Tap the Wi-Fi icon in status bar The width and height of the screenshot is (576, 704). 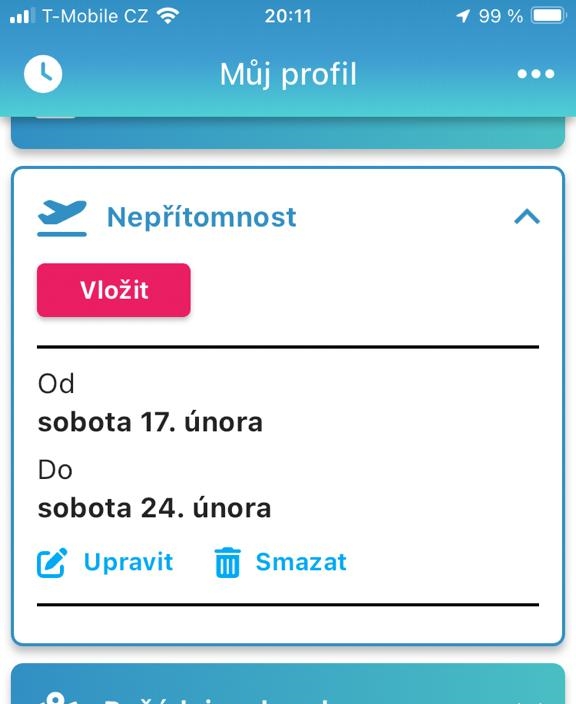168,16
